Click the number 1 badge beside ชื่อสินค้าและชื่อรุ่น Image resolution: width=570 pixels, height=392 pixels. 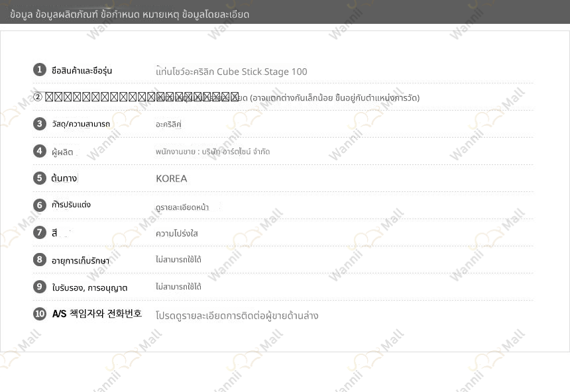(40, 70)
